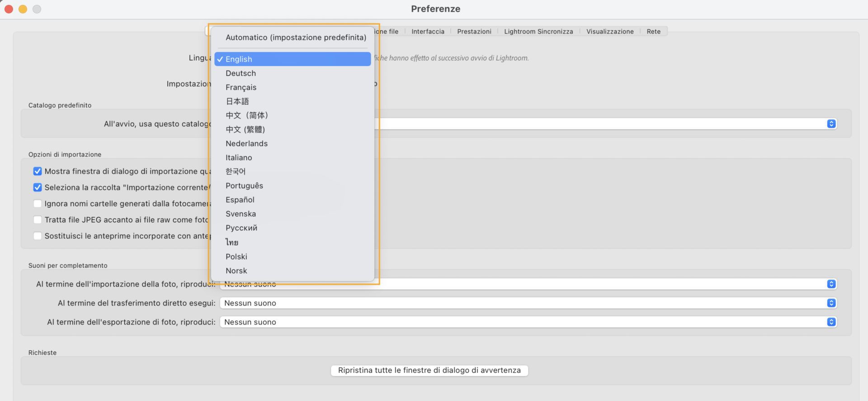Open the Visualizzazione tab
The height and width of the screenshot is (401, 868).
pos(610,31)
